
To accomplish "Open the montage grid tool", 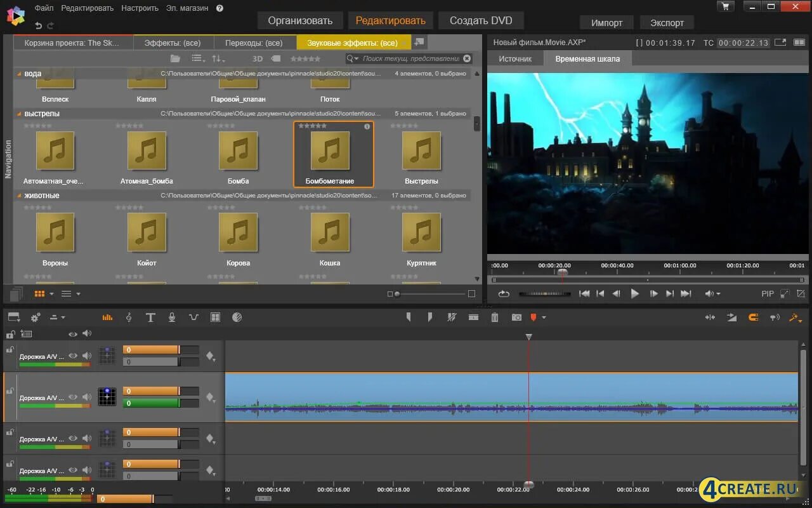I will pyautogui.click(x=215, y=317).
